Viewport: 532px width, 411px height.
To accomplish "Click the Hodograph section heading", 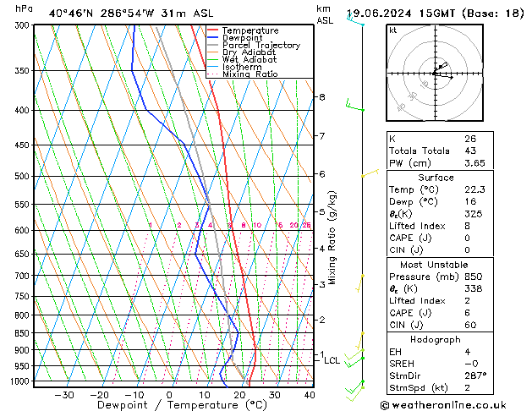I will (436, 340).
